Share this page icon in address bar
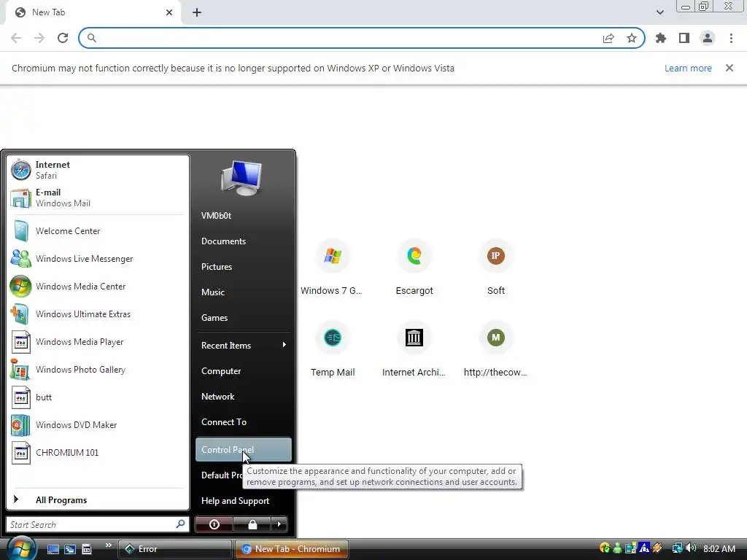The image size is (747, 560). [x=608, y=38]
